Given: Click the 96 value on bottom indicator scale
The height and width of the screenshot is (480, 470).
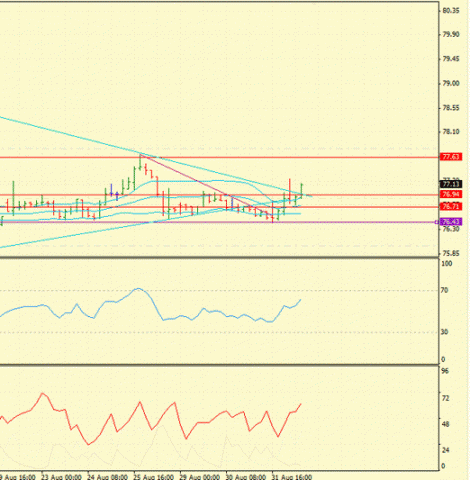Looking at the screenshot, I should point(445,371).
